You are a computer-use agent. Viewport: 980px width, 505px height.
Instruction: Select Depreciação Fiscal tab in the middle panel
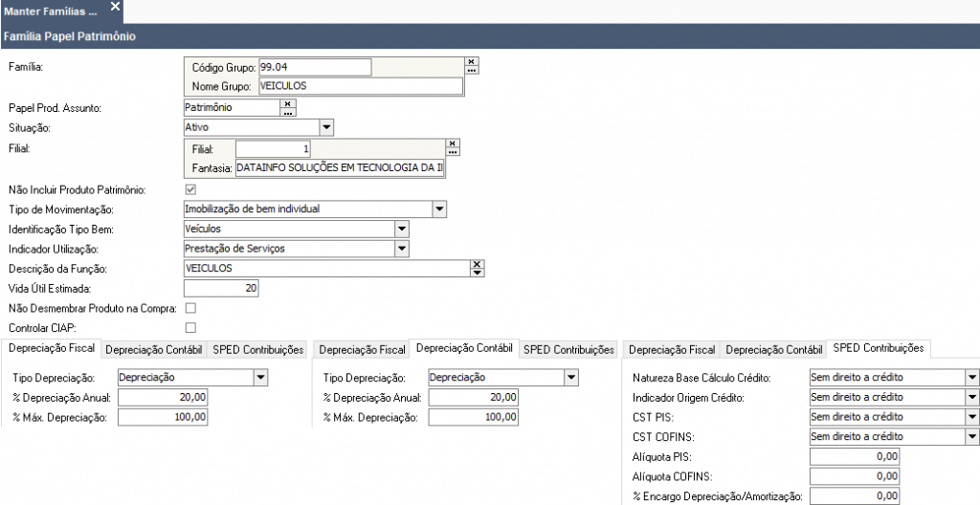pyautogui.click(x=362, y=350)
